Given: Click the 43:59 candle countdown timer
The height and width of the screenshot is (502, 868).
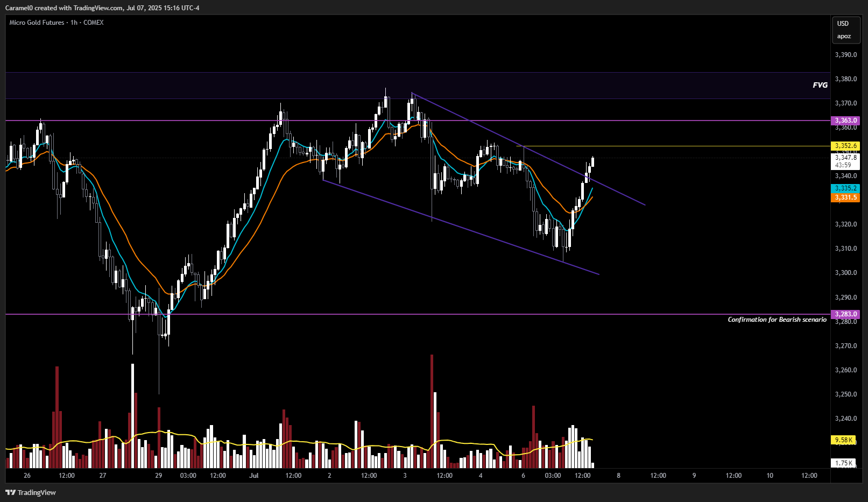Looking at the screenshot, I should click(x=843, y=166).
